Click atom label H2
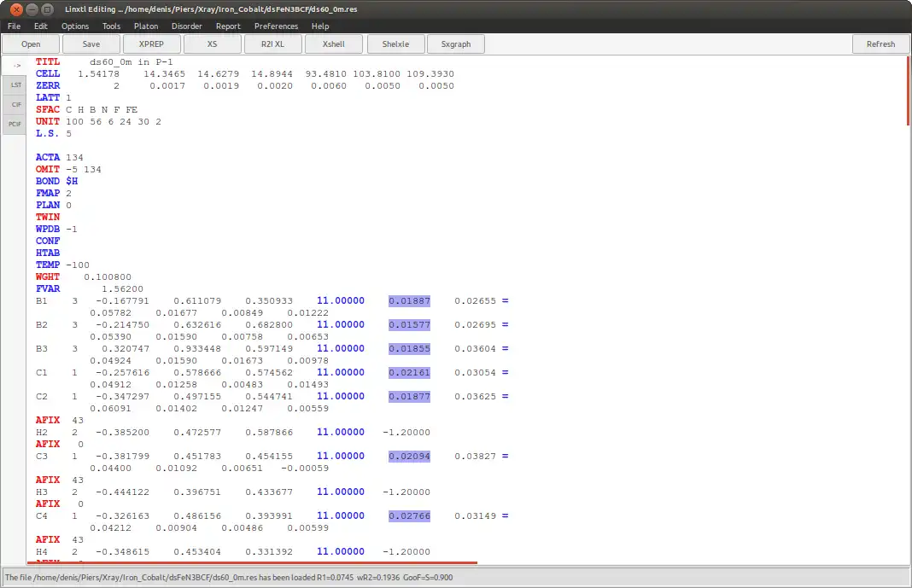The height and width of the screenshot is (588, 912). 42,433
